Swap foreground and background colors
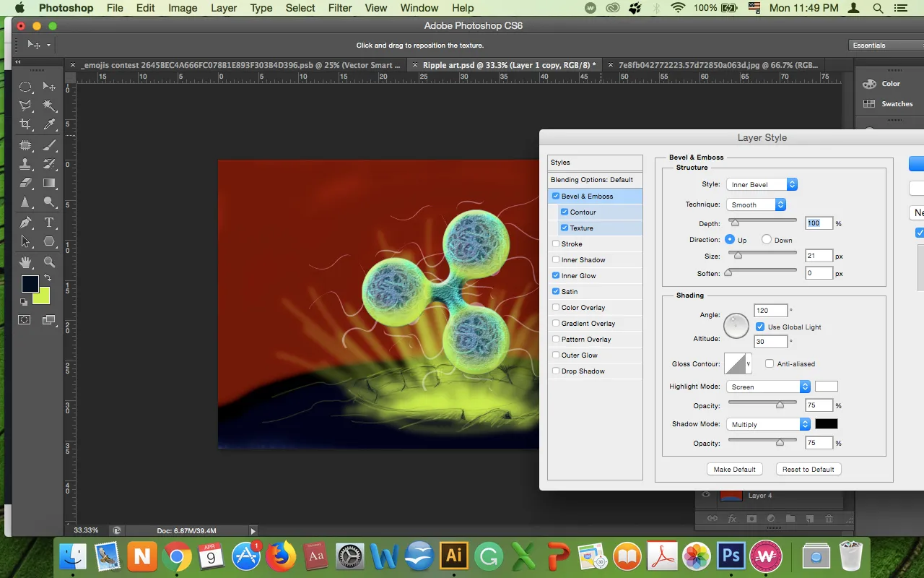The height and width of the screenshot is (578, 924). (x=48, y=278)
